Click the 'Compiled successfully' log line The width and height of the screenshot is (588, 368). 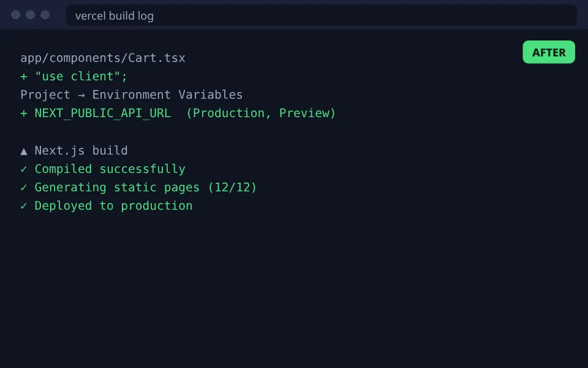point(103,169)
